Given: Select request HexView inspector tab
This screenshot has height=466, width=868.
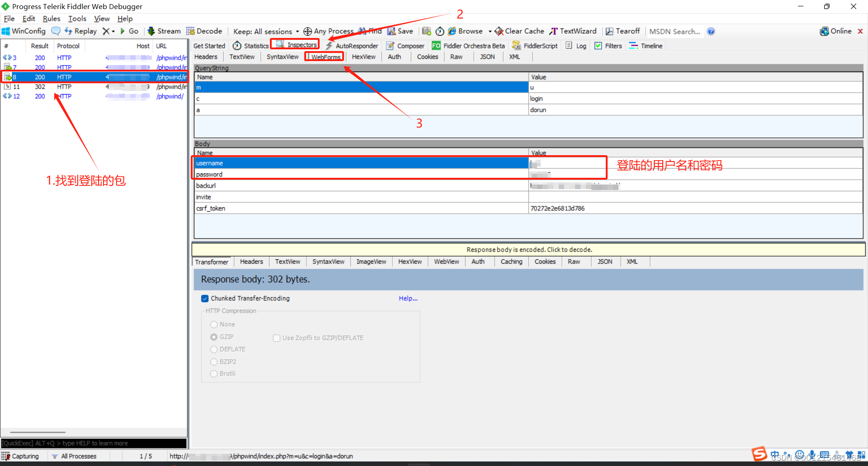Looking at the screenshot, I should [x=363, y=57].
